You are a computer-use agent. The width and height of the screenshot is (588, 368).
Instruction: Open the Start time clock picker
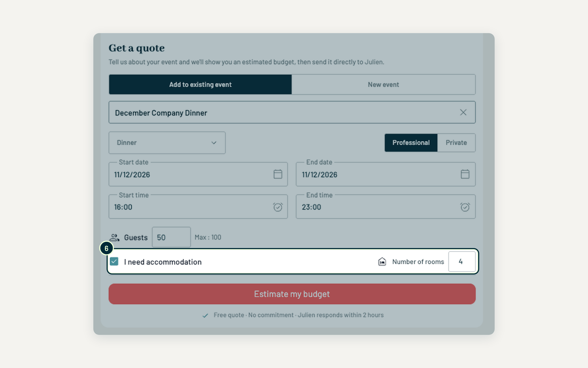[278, 207]
